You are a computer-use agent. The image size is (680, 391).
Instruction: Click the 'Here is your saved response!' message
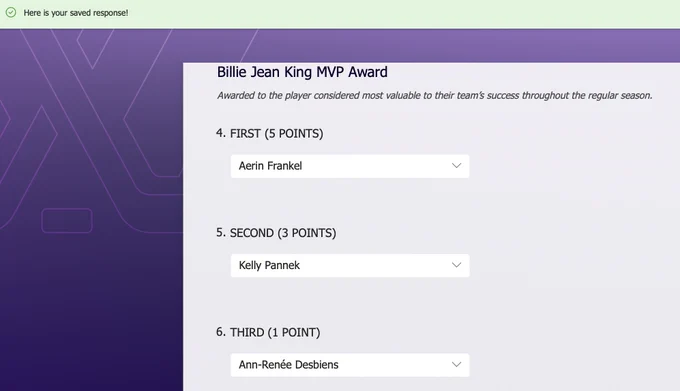click(x=76, y=13)
